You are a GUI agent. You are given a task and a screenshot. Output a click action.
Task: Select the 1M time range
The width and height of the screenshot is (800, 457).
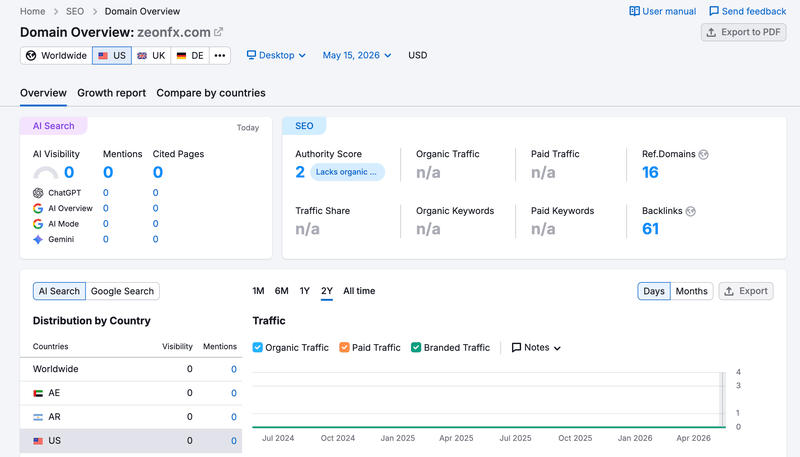(x=258, y=291)
